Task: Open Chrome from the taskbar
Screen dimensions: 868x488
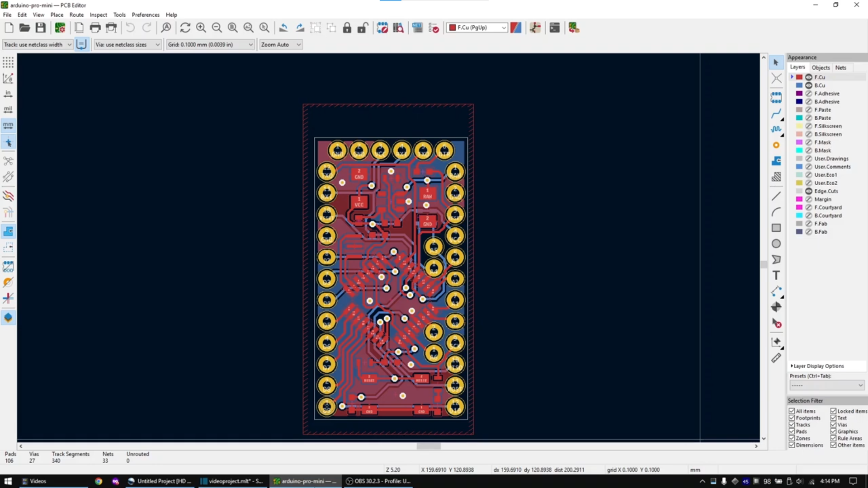Action: [x=99, y=481]
